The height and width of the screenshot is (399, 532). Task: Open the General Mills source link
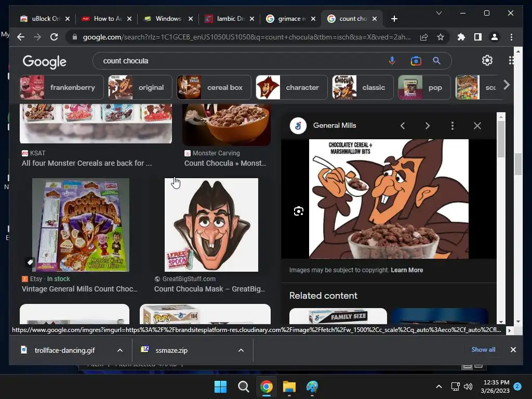point(335,125)
